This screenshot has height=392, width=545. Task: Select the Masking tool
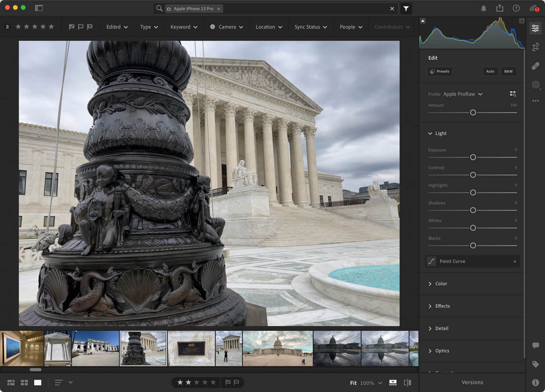[x=536, y=85]
